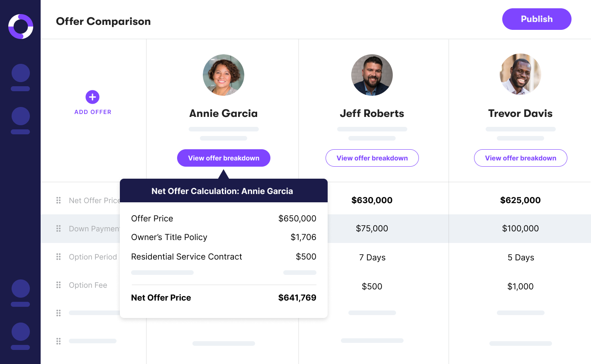
Task: Select the drag handle for Option Period row
Action: point(58,257)
